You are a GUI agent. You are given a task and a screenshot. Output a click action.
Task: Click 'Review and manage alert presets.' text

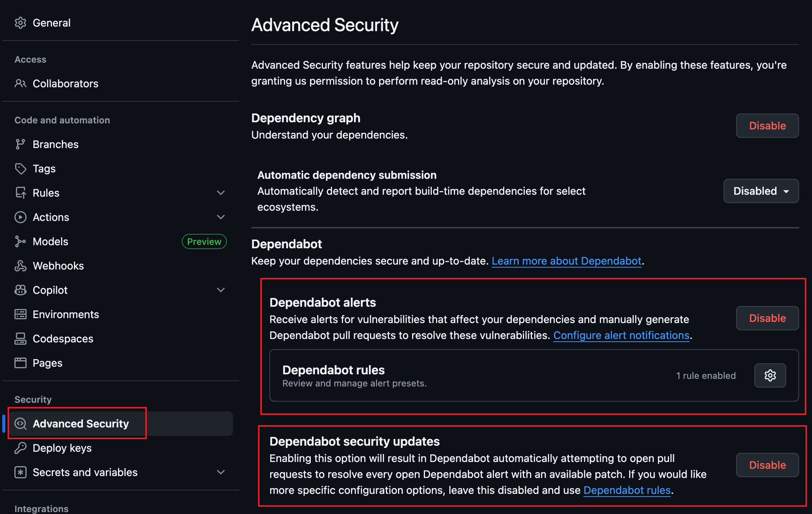point(354,383)
